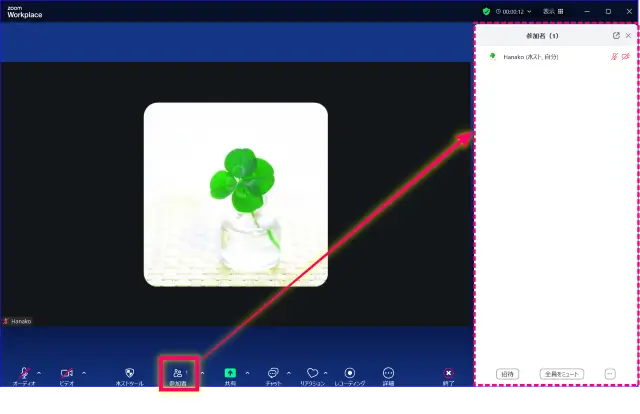Click the Host Tools shield icon
640x414 pixels.
coord(130,374)
